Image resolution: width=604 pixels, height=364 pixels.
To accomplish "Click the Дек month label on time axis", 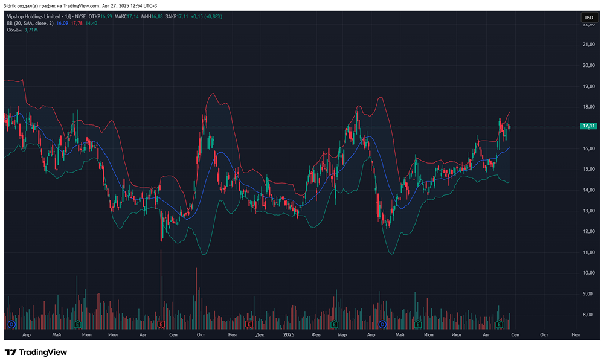I will [260, 334].
